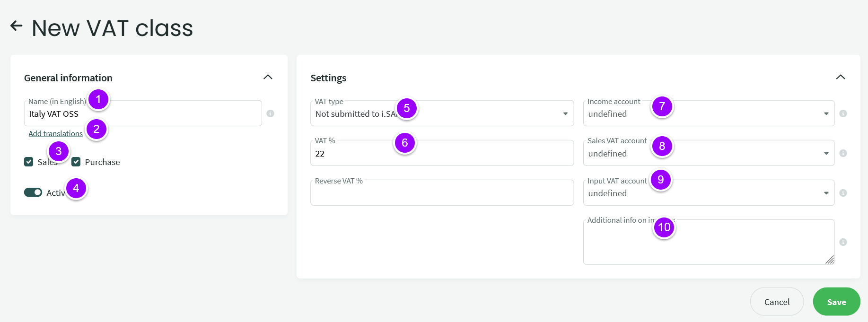
Task: Collapse the Settings panel
Action: pyautogui.click(x=841, y=77)
